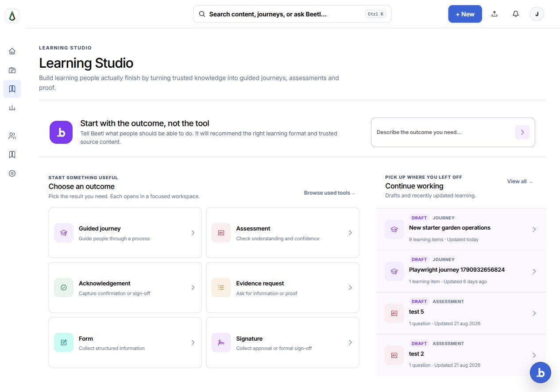Click the DRAFT badge on test 5
The image size is (560, 392).
[419, 302]
